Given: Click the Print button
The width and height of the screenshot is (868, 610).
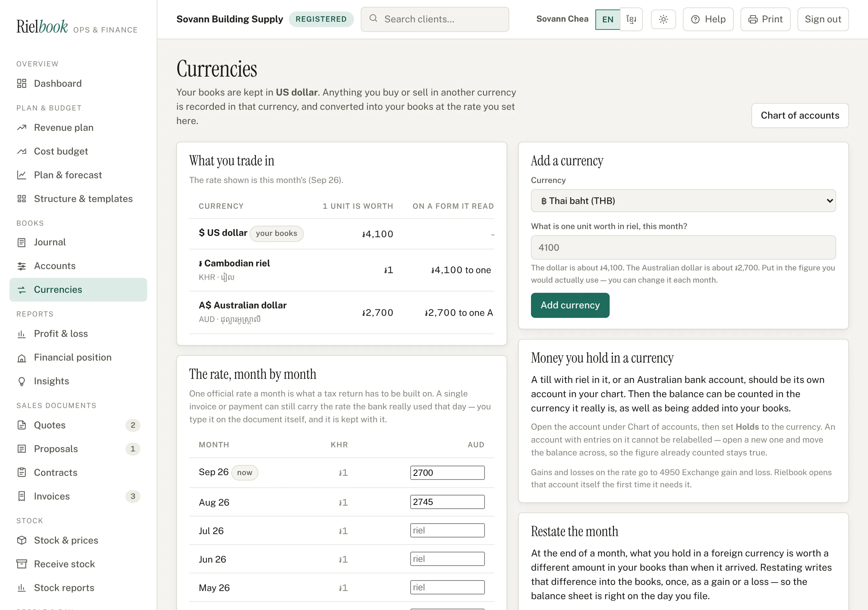Looking at the screenshot, I should [765, 19].
